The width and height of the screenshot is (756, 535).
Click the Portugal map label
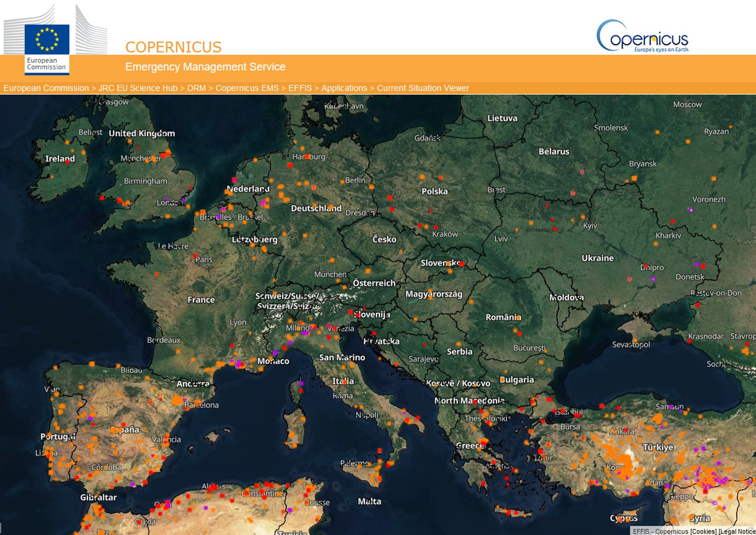tap(58, 436)
